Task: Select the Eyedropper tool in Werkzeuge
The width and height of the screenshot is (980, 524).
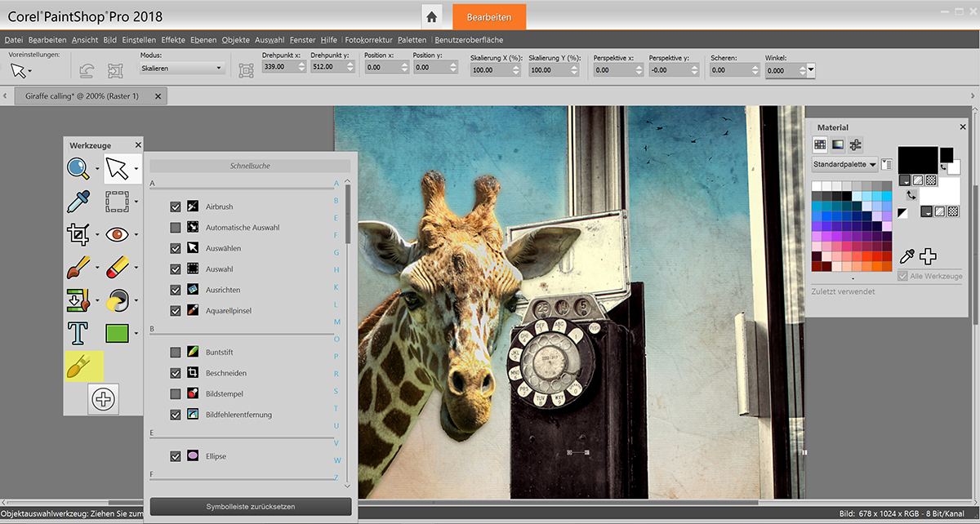Action: point(78,202)
